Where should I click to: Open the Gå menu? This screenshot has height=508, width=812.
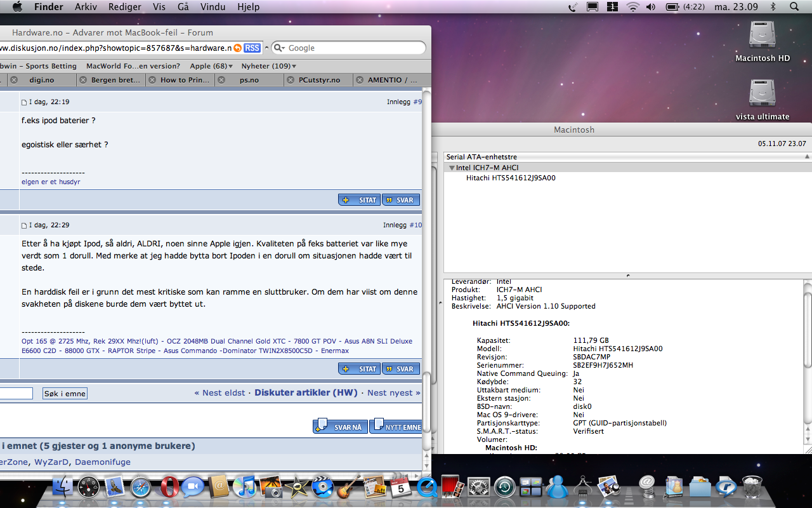183,7
